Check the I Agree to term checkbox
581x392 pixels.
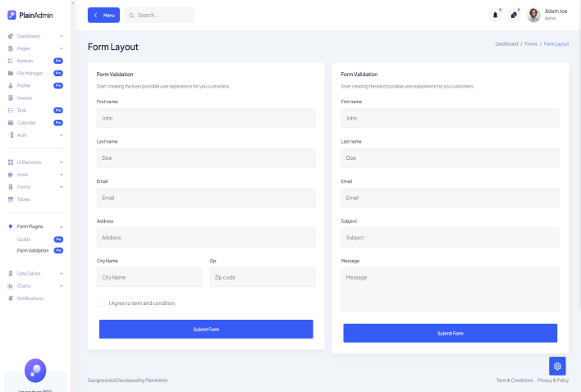tap(100, 303)
